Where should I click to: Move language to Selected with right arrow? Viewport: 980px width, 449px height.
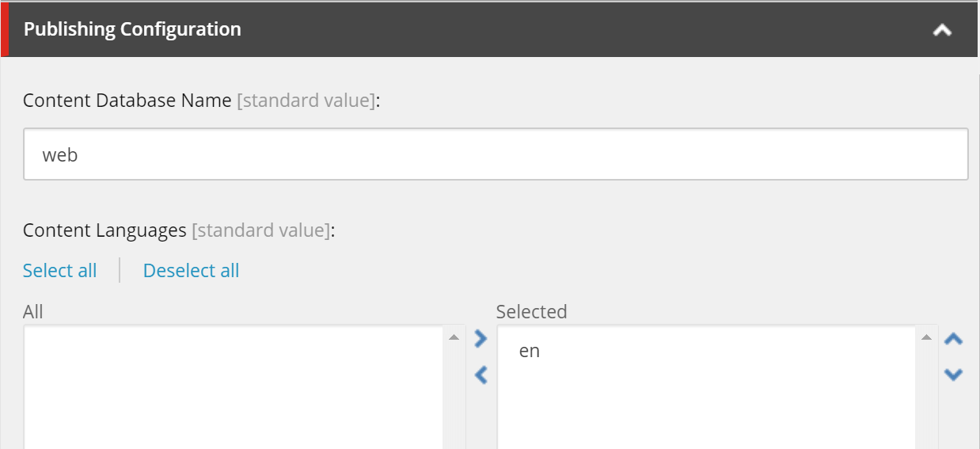(481, 339)
